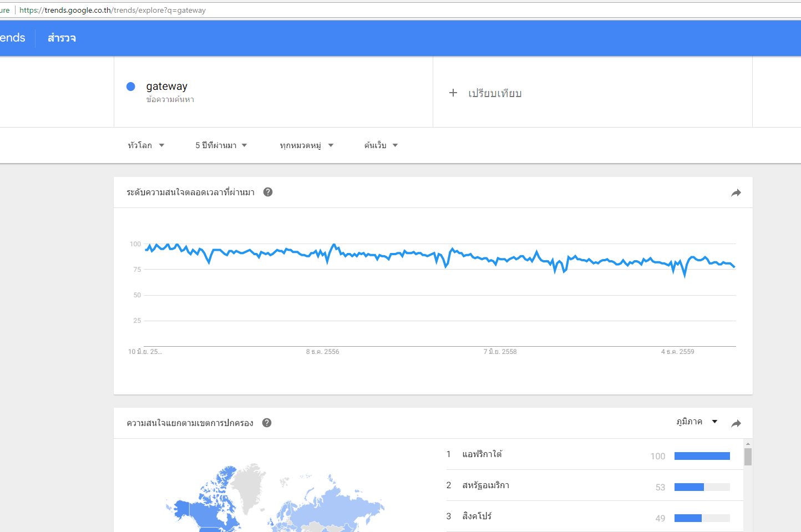Click the plus icon beside เปรียบเทียบ
The width and height of the screenshot is (801, 532).
pyautogui.click(x=453, y=93)
